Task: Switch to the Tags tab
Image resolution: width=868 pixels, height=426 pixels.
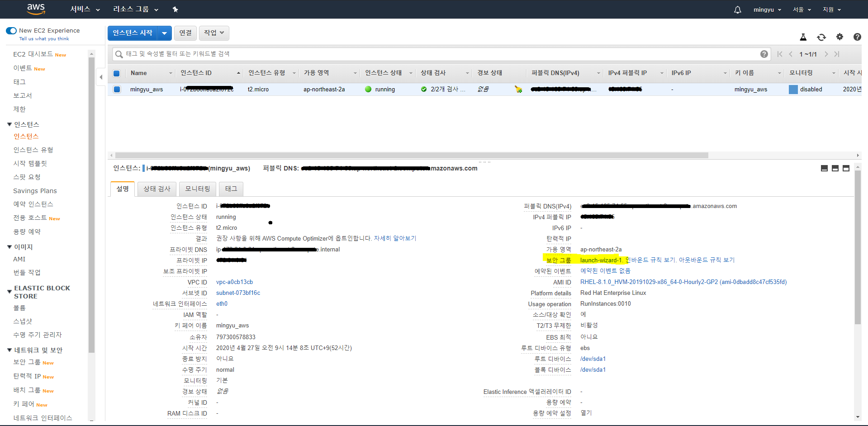Action: [231, 189]
